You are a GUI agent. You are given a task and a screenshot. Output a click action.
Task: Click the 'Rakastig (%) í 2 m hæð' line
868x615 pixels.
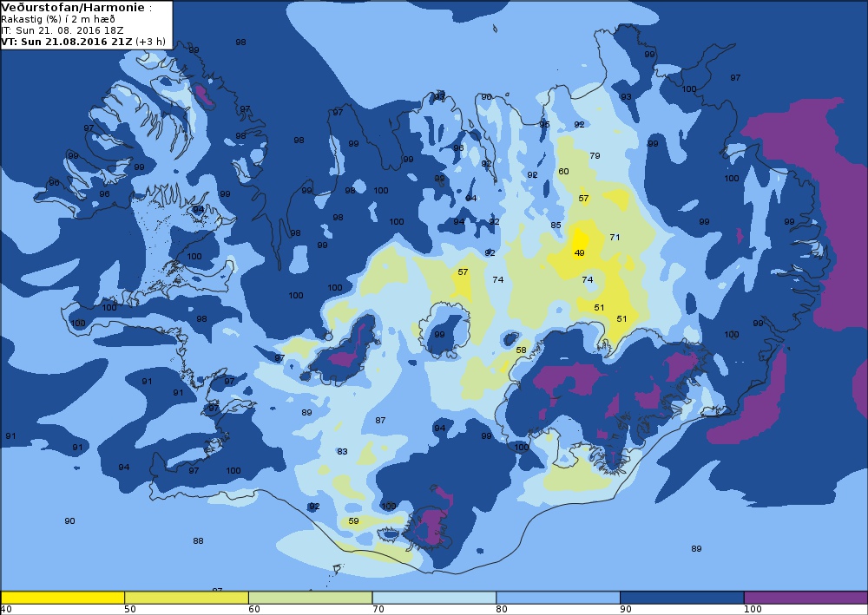[x=58, y=19]
